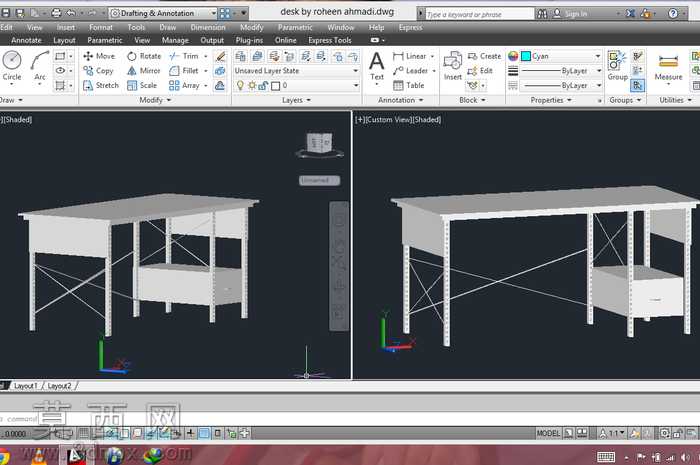The height and width of the screenshot is (465, 700).
Task: Pick the Array tool
Action: (x=184, y=85)
